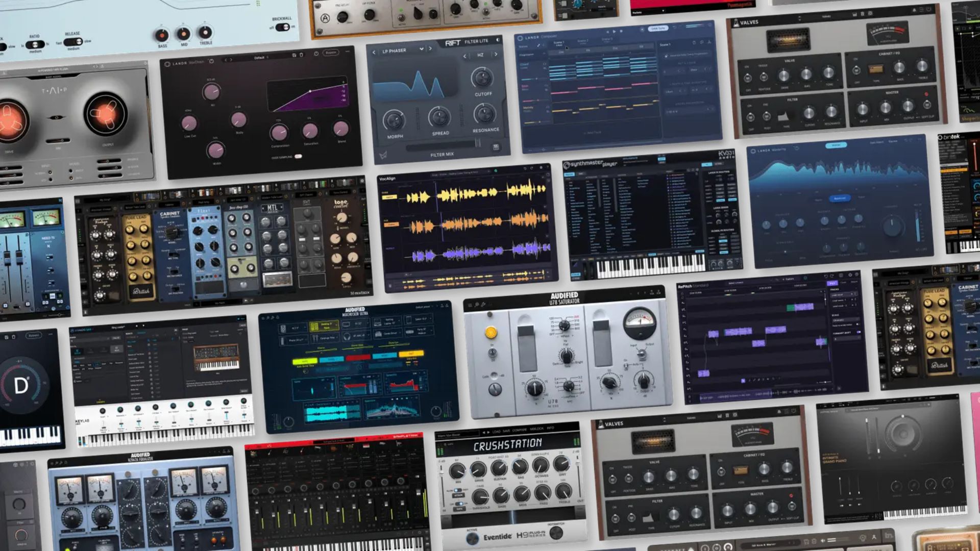Click the Morph knob in RIFT Filter Lite
Viewport: 980px width, 551px height.
(394, 120)
